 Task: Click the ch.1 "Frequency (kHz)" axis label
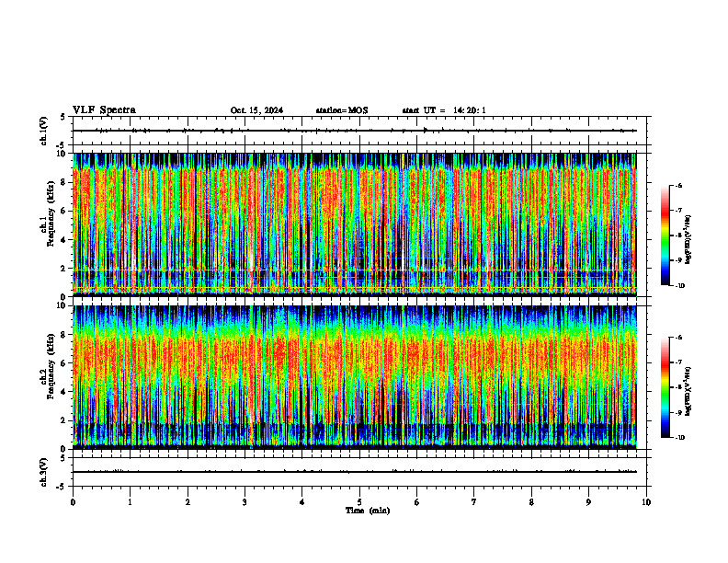(51, 213)
